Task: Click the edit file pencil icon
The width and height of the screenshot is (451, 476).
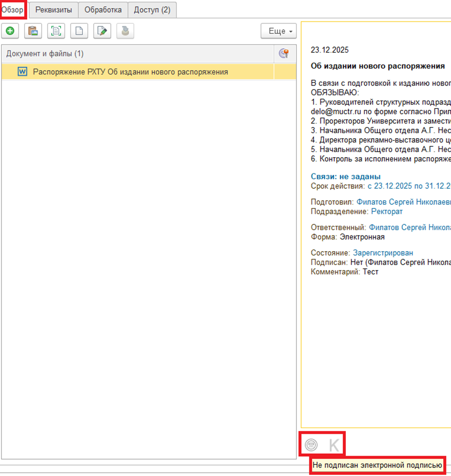Action: click(102, 31)
